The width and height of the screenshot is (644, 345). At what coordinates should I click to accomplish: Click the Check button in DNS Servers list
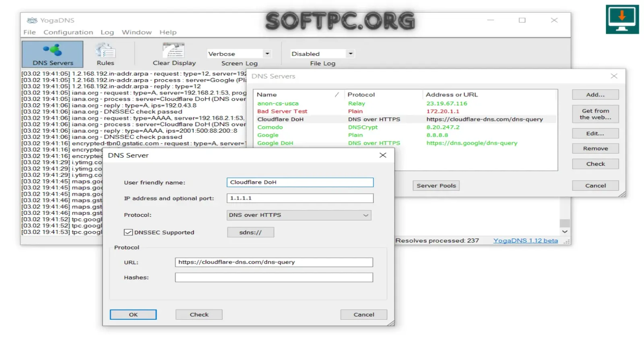click(595, 164)
